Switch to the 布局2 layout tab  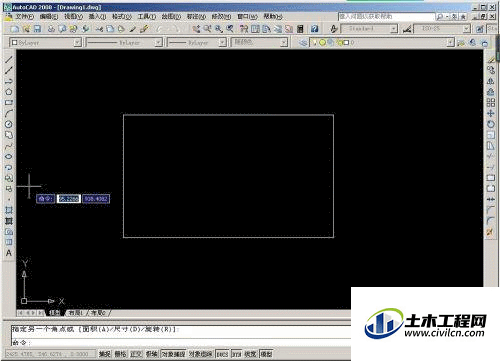click(99, 313)
